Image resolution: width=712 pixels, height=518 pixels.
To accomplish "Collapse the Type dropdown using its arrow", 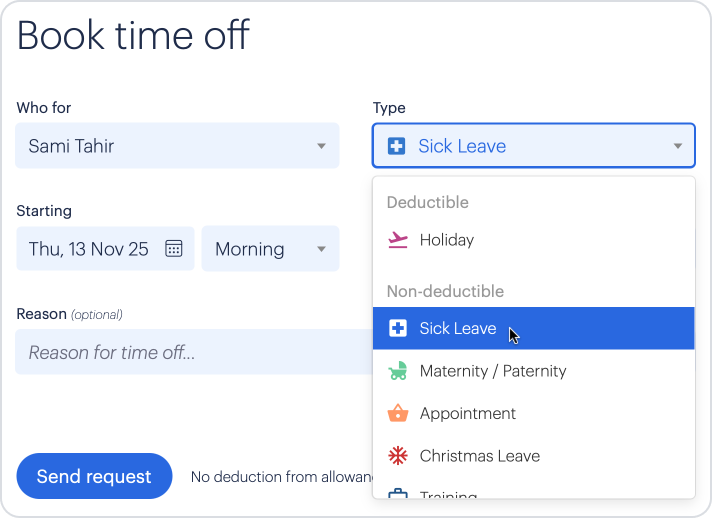I will [677, 146].
